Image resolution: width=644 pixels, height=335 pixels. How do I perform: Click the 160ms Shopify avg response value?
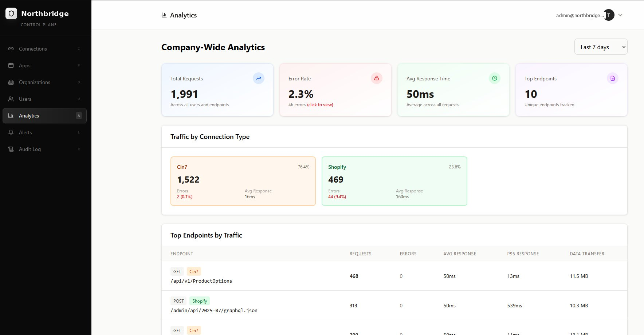point(402,197)
